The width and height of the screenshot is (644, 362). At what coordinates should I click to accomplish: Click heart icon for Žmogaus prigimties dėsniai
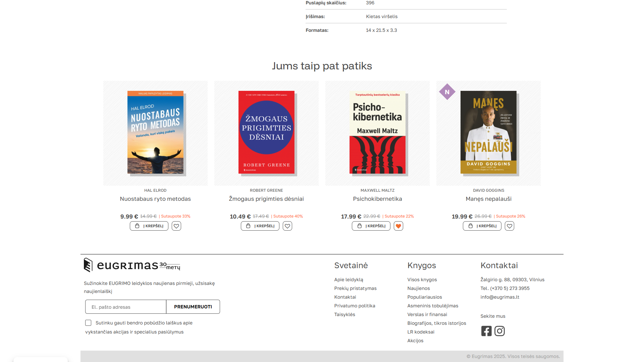tap(287, 226)
